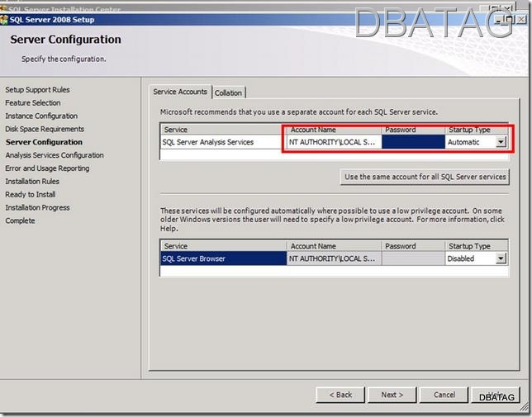Click the Complete step
The width and height of the screenshot is (532, 417).
click(20, 220)
